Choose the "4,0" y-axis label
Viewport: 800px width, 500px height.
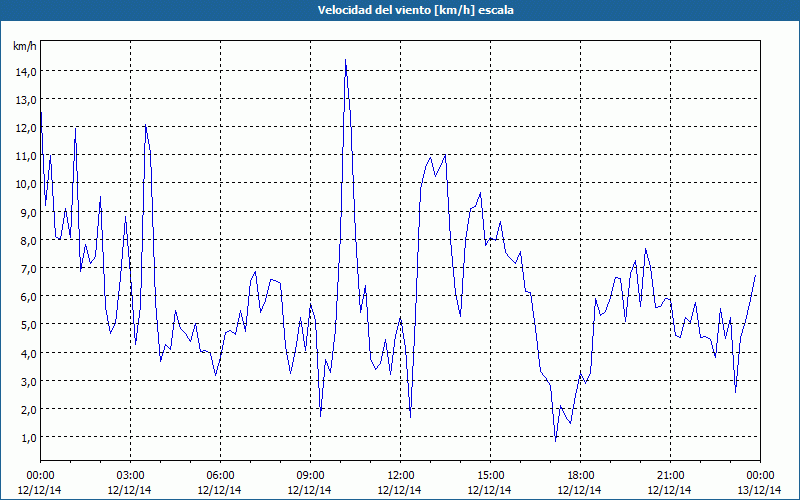[x=28, y=354]
